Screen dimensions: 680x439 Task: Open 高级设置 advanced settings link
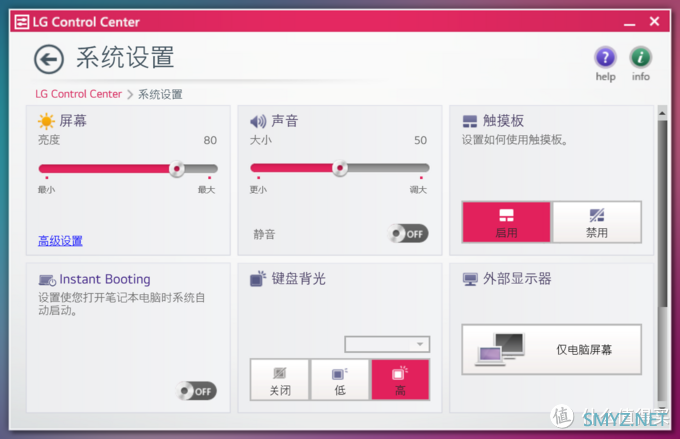(60, 241)
